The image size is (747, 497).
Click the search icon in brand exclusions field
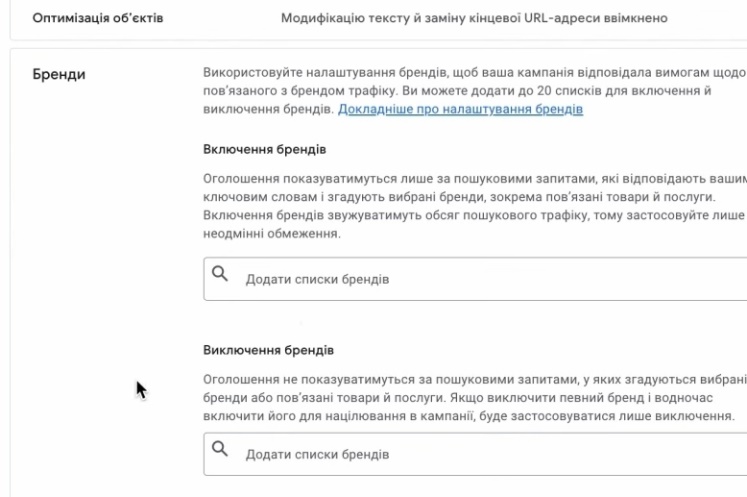click(220, 449)
